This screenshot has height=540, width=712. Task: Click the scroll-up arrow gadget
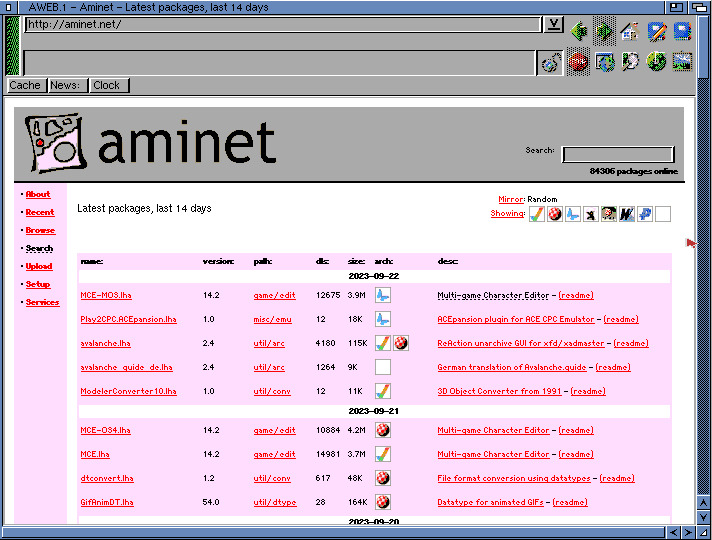(703, 503)
